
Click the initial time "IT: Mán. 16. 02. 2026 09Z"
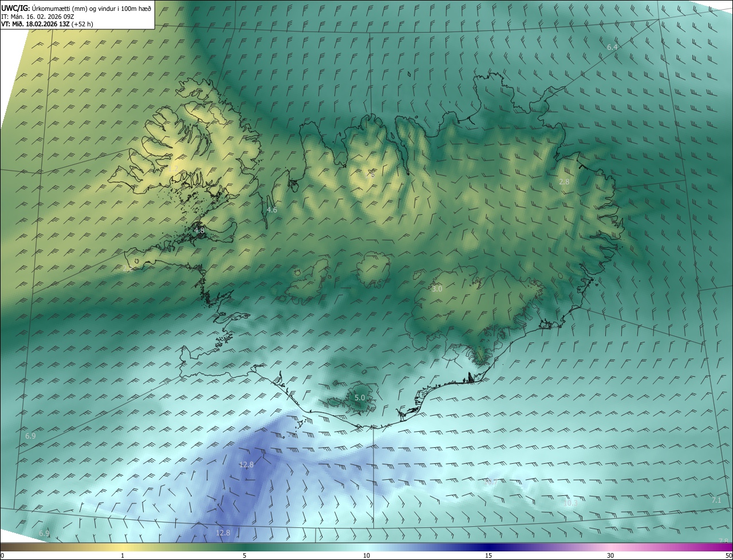click(x=37, y=17)
